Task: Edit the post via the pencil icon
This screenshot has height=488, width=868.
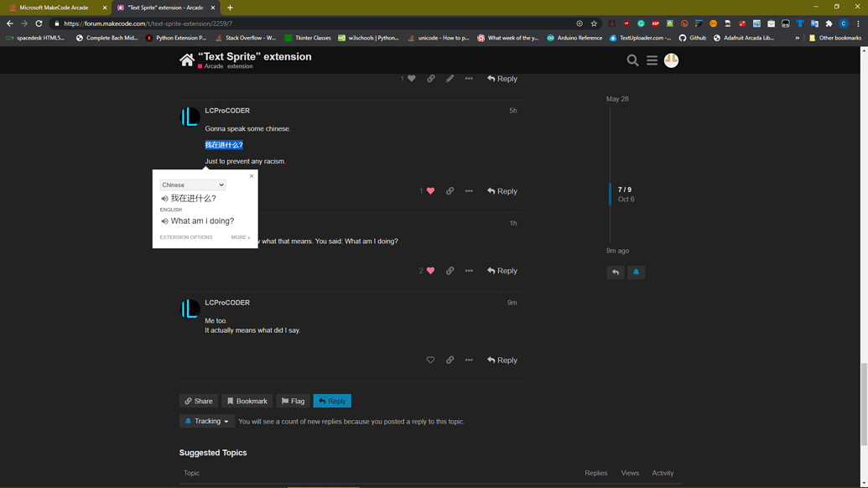Action: (x=450, y=78)
